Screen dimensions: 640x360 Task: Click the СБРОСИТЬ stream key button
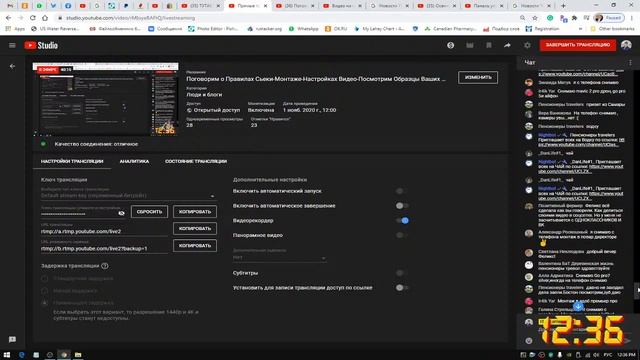(149, 211)
